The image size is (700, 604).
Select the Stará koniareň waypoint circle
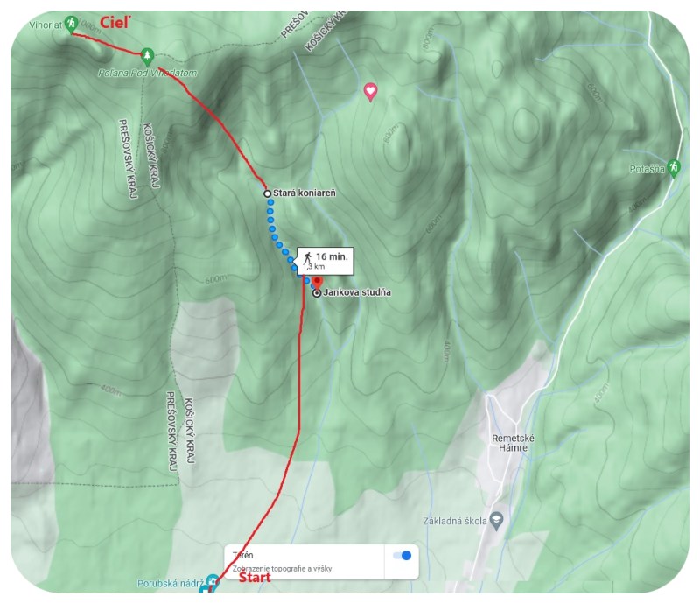[267, 193]
